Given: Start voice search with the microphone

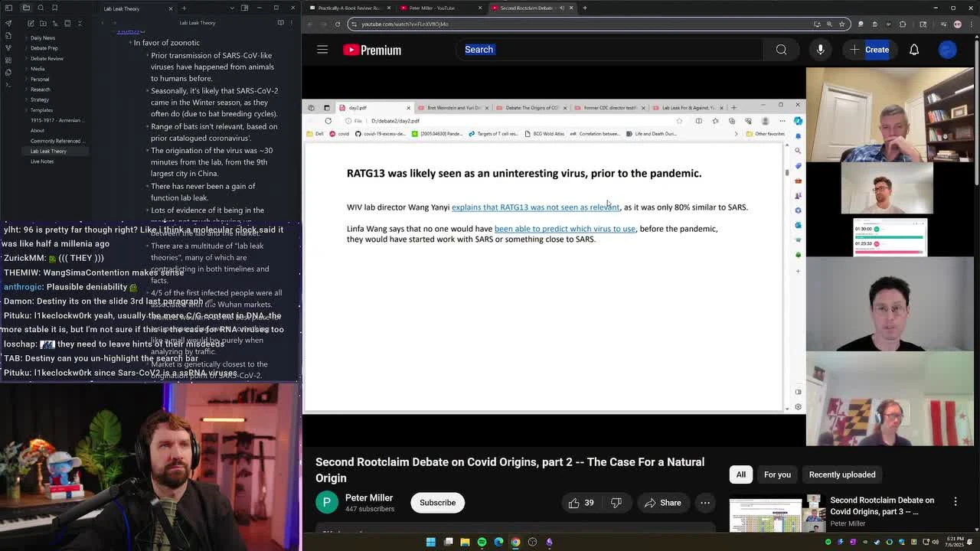Looking at the screenshot, I should point(820,50).
